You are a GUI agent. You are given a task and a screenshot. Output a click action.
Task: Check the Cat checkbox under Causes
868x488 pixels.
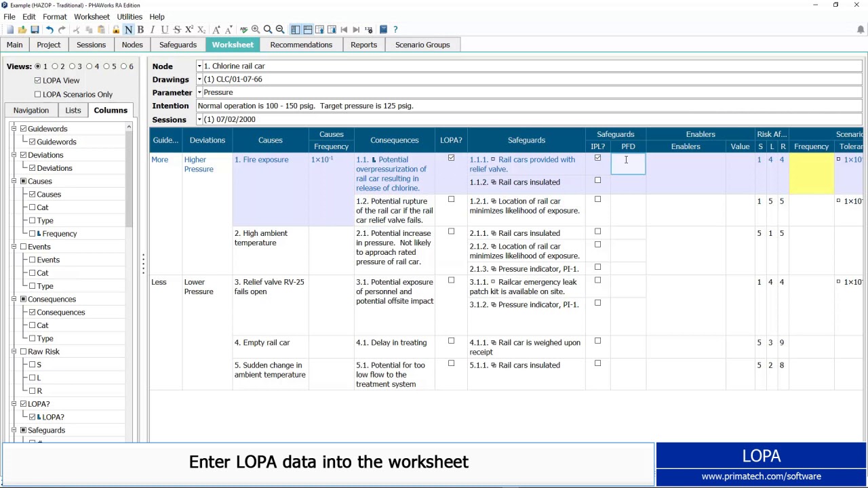32,207
